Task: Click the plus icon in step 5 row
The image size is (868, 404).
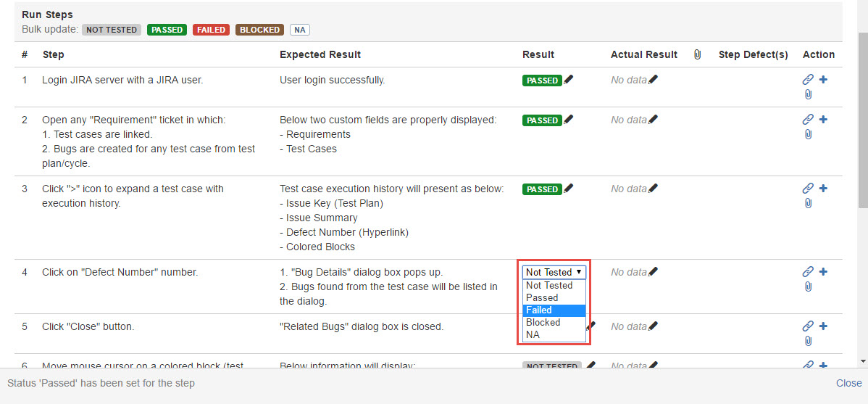Action: click(823, 326)
